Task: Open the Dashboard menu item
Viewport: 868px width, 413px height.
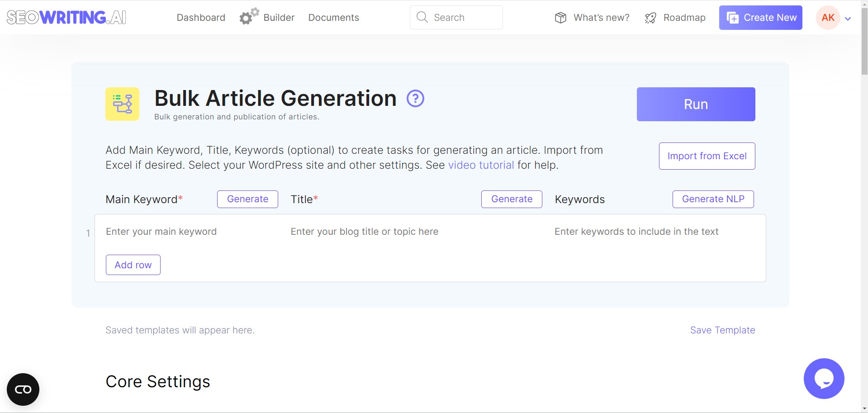Action: point(201,18)
